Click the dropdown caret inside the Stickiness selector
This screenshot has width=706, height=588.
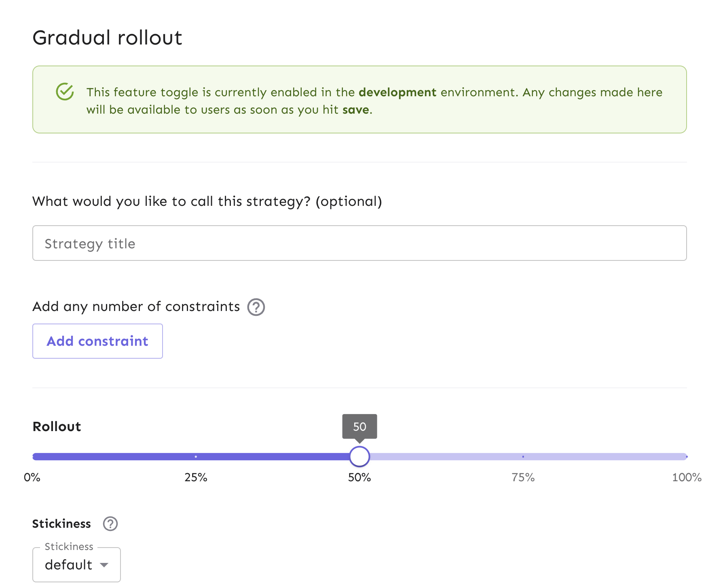[x=105, y=565]
